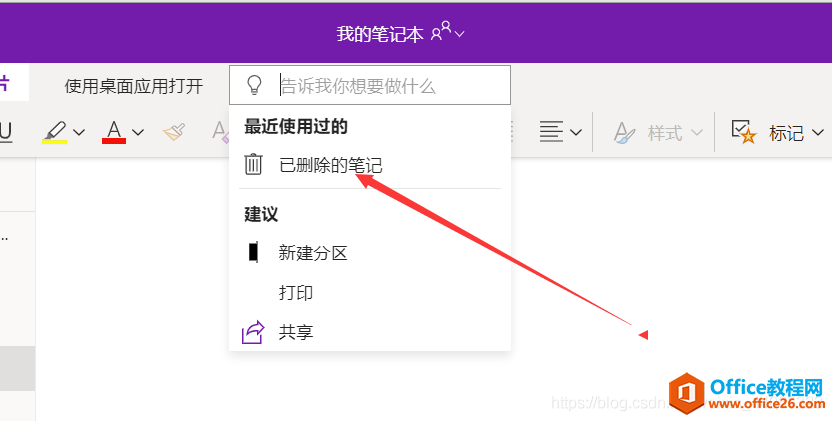
Task: Click the paragraph alignment icon
Action: tap(551, 132)
